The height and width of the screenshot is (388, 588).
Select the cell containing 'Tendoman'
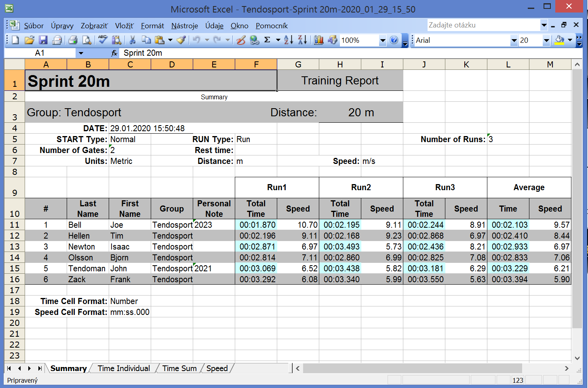(88, 268)
